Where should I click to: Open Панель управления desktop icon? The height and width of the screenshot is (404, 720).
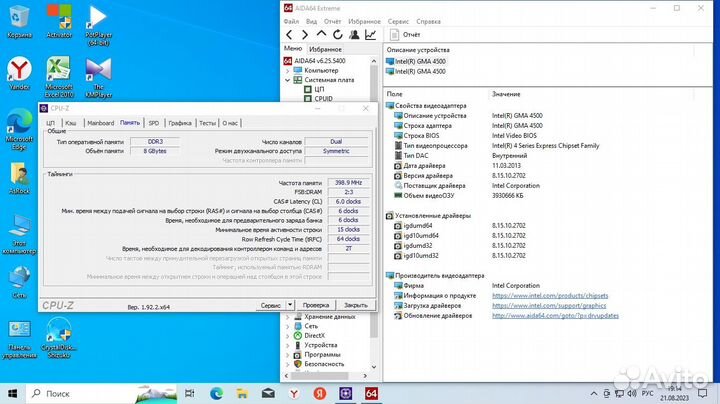(x=19, y=339)
